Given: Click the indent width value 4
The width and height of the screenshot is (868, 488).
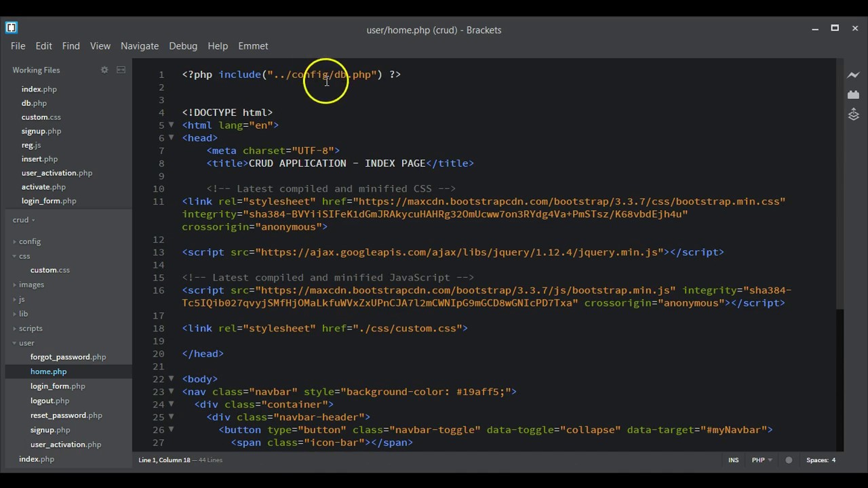Looking at the screenshot, I should [833, 460].
